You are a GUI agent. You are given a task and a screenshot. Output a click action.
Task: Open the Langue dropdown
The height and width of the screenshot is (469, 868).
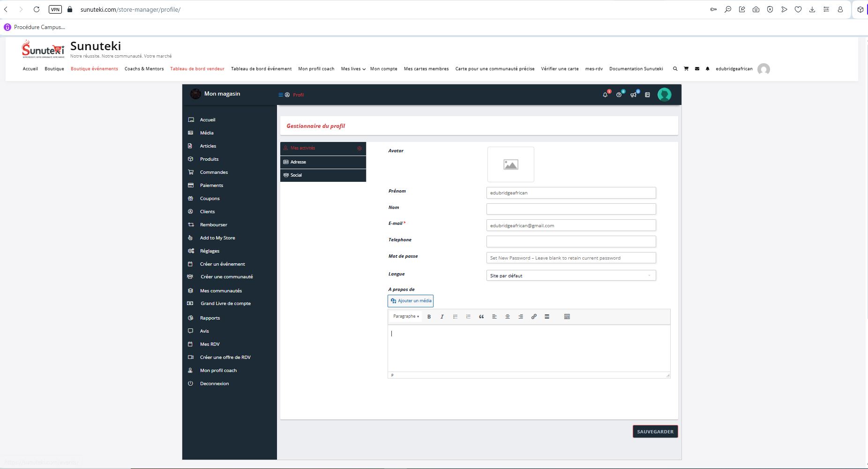click(x=571, y=275)
